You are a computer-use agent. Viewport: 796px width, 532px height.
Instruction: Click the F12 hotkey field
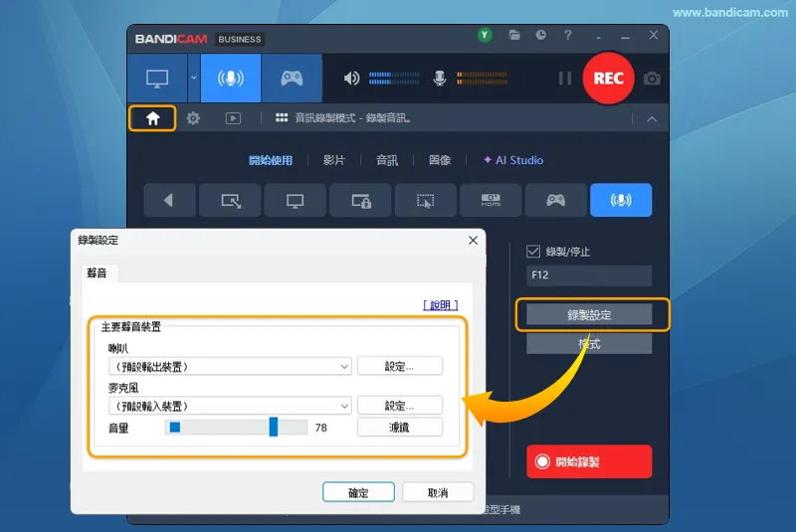(589, 275)
